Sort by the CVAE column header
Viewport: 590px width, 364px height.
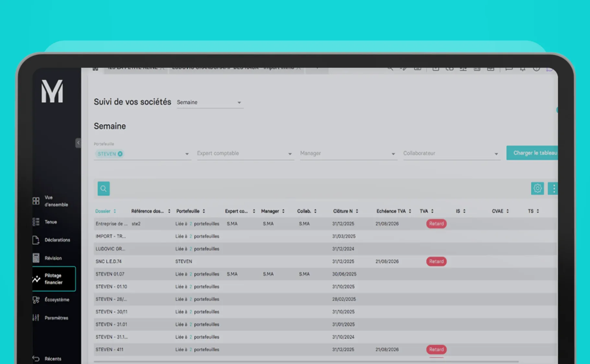500,211
